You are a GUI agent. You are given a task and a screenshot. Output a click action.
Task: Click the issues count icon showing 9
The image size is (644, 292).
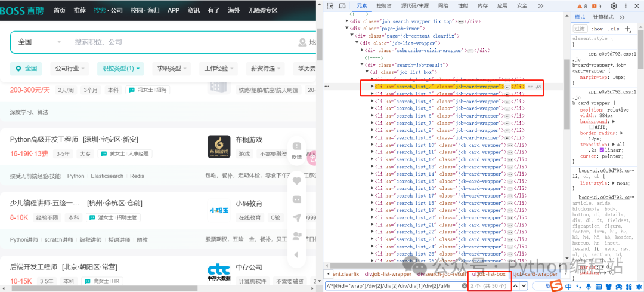pos(596,6)
